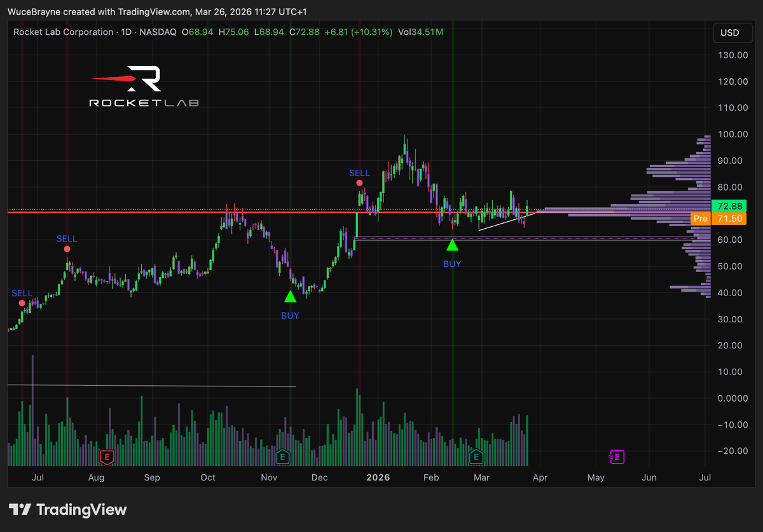Click the 130.00 price axis label
763x532 pixels.
(732, 55)
